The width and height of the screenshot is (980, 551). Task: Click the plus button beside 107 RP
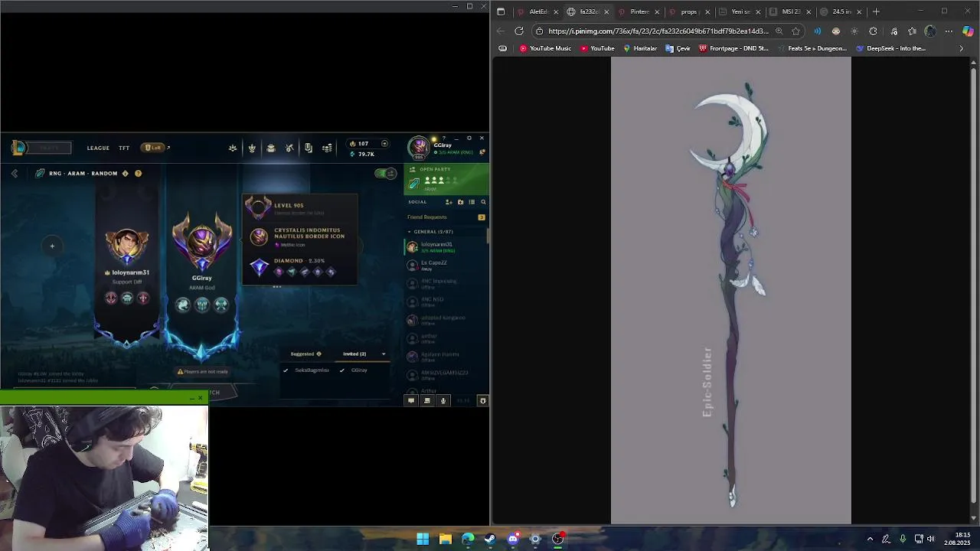click(x=384, y=143)
